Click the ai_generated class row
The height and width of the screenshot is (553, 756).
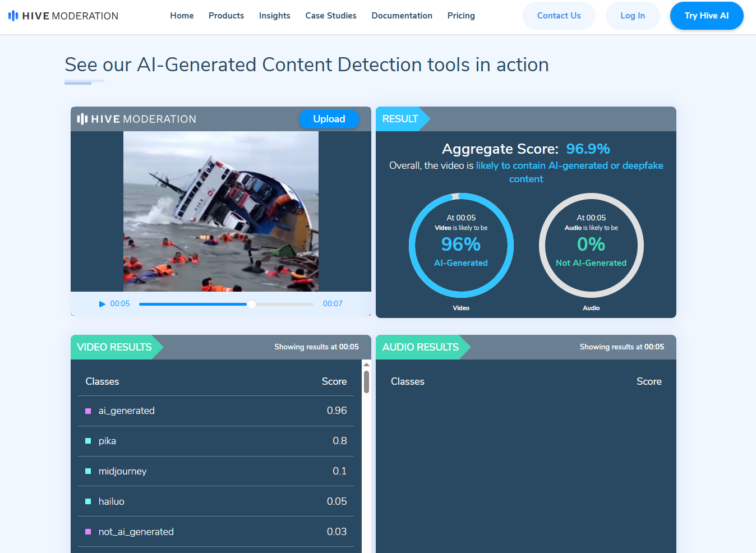(x=216, y=411)
